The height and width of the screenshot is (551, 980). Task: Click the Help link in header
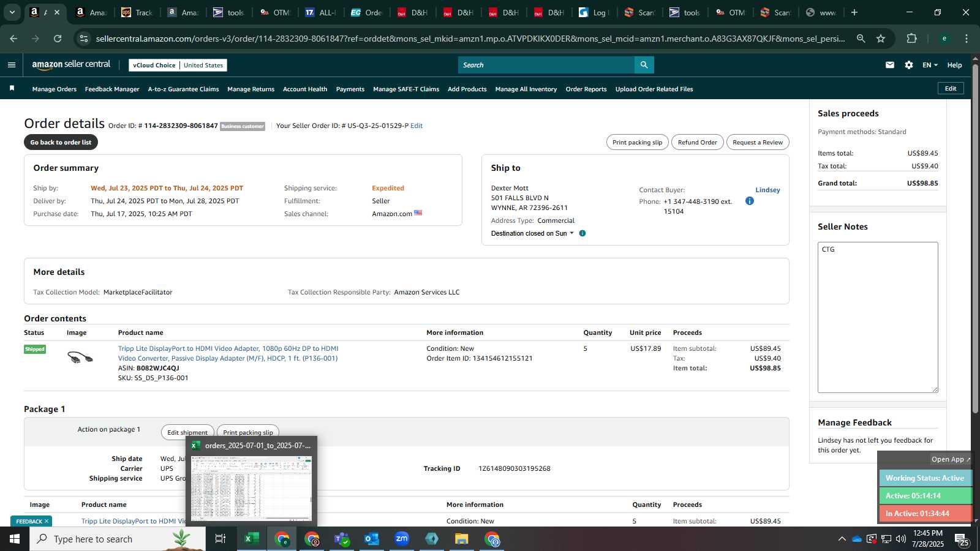tap(954, 65)
